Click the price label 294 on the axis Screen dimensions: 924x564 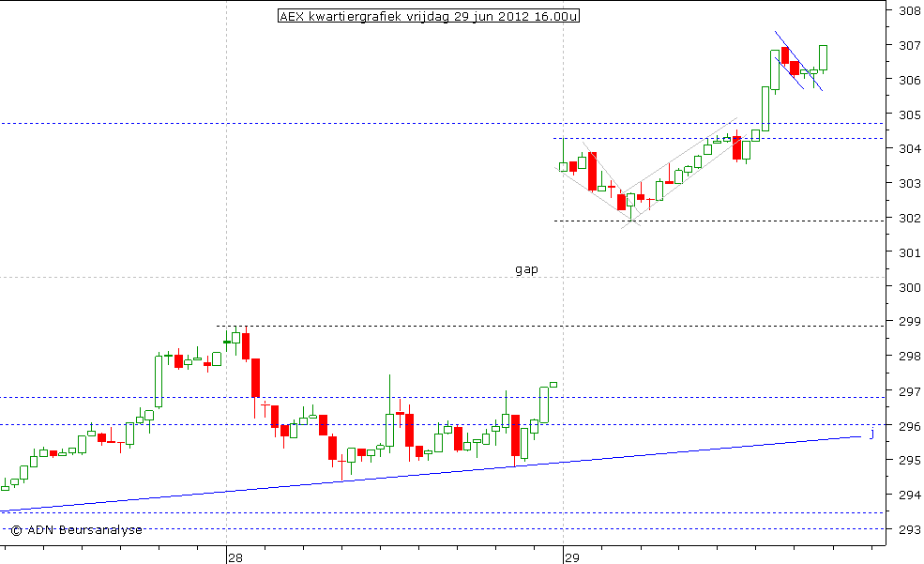910,495
